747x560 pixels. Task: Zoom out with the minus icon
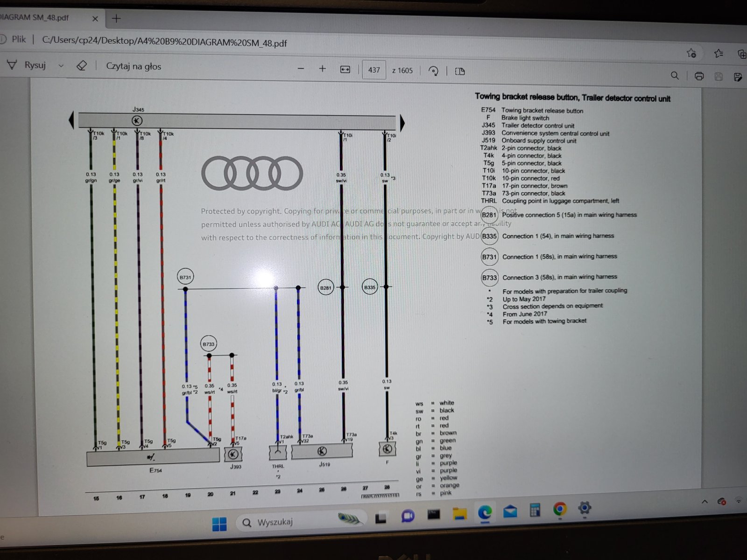click(301, 69)
